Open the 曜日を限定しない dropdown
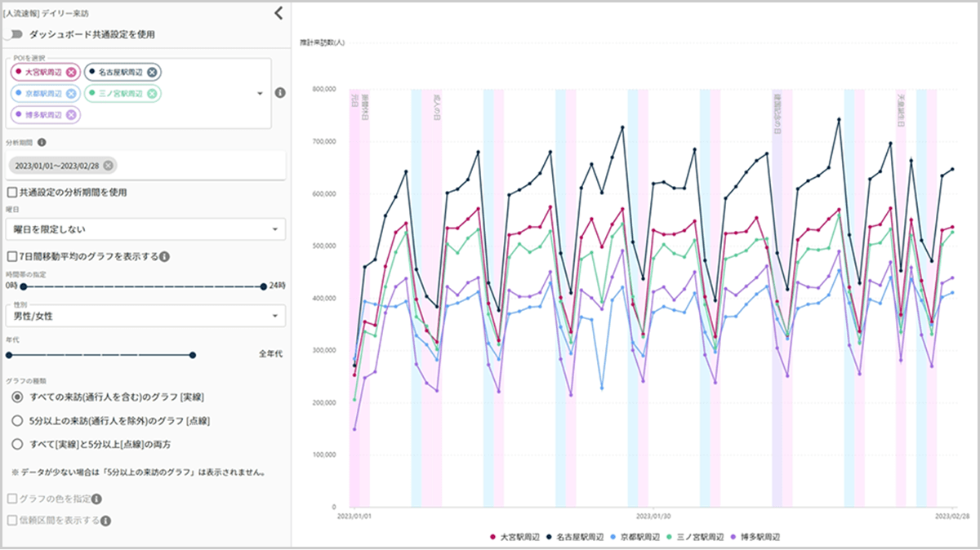This screenshot has height=550, width=980. (x=145, y=229)
